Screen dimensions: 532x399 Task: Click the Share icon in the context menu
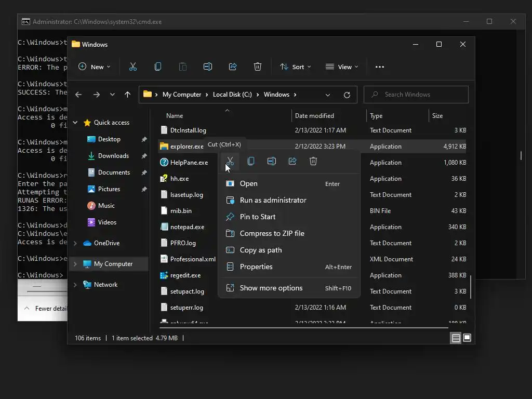(x=292, y=161)
